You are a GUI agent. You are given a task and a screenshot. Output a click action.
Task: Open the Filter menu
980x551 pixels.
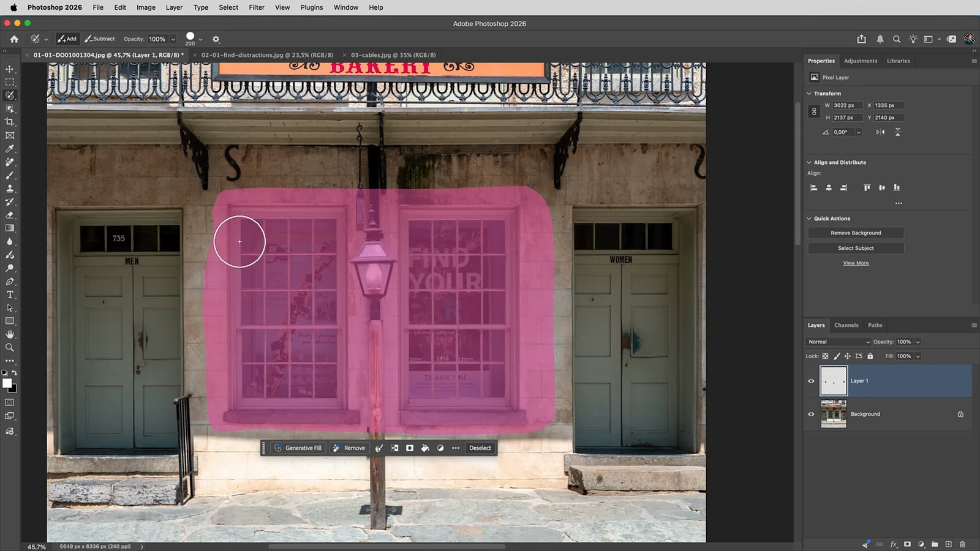(x=257, y=7)
